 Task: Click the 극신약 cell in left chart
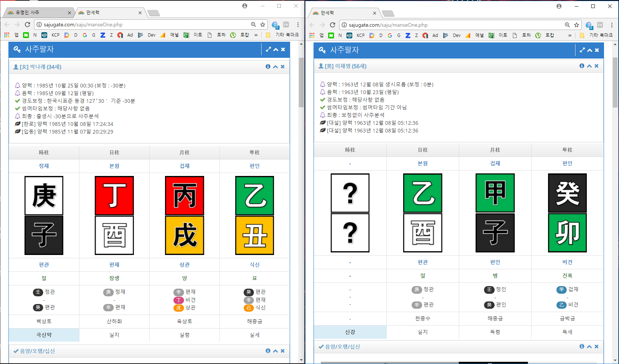[x=44, y=335]
